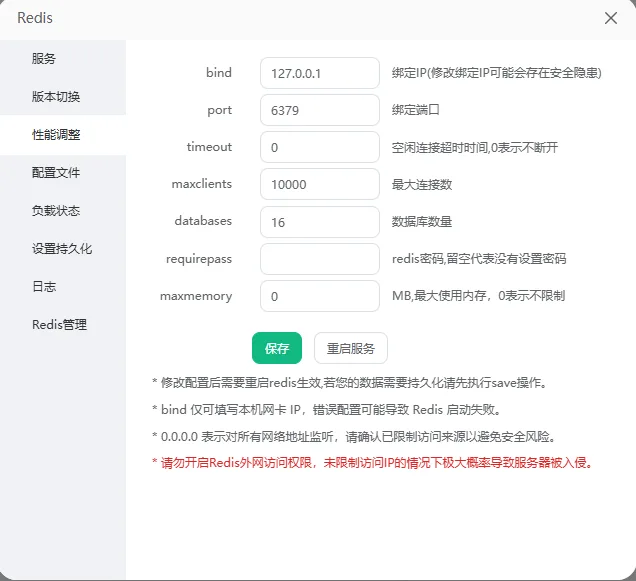
Task: Click the maxmemory input field
Action: point(320,296)
